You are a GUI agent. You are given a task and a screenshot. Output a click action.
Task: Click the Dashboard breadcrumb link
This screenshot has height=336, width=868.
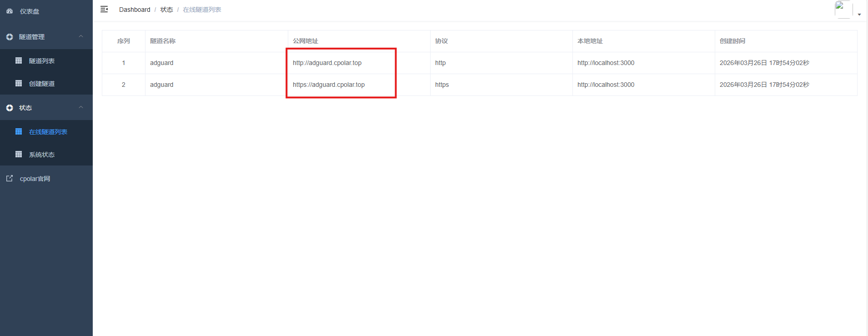click(x=135, y=10)
